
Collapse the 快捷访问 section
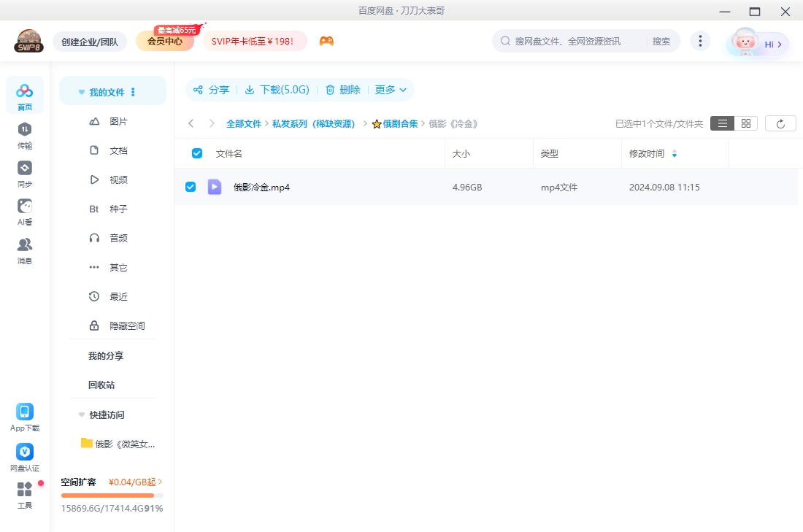click(81, 415)
